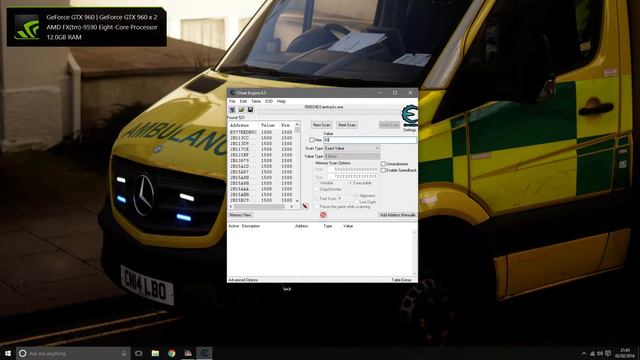The width and height of the screenshot is (640, 360).
Task: Open the Scan Type dropdown
Action: [x=352, y=149]
